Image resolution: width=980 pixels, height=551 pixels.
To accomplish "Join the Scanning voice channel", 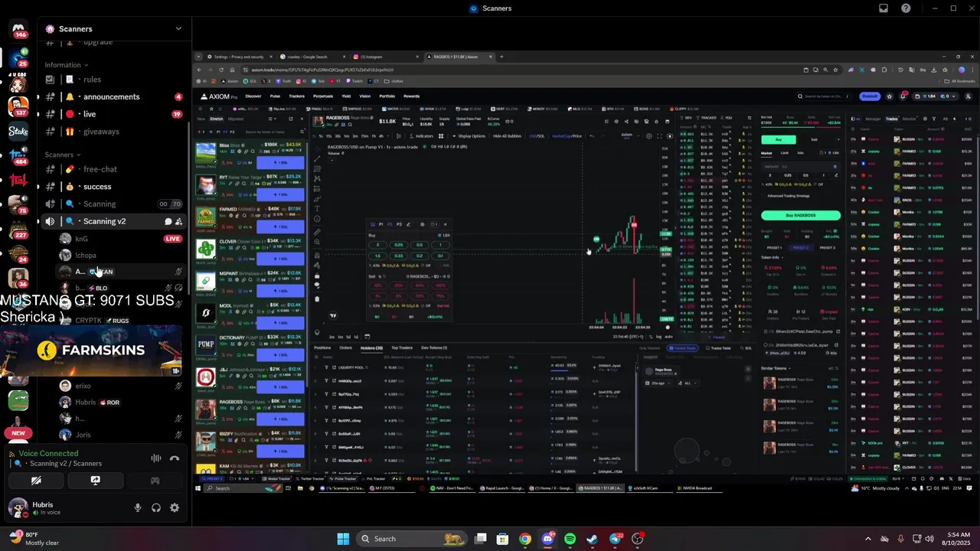I will click(115, 204).
